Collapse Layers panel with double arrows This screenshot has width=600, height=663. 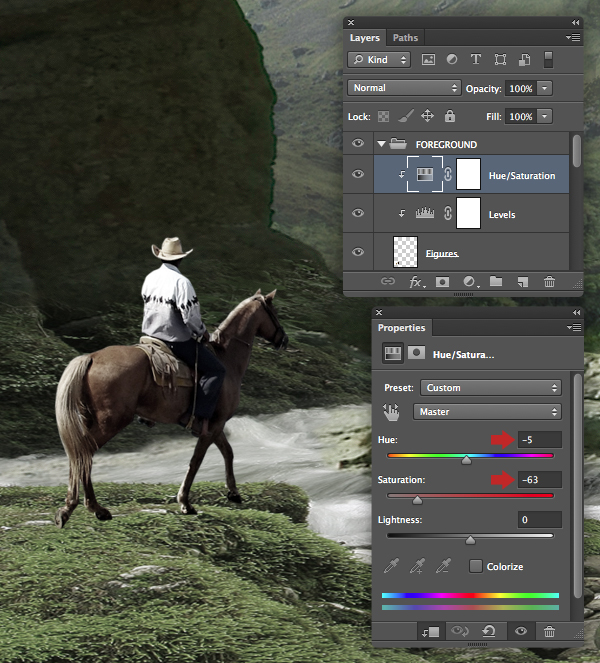coord(575,22)
